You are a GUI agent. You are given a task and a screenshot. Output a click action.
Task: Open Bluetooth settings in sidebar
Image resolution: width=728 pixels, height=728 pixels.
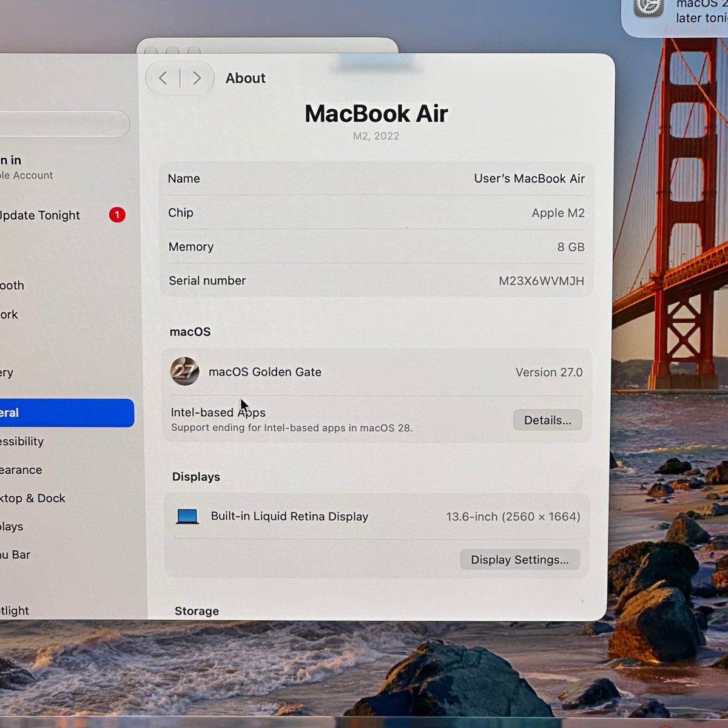[x=12, y=285]
